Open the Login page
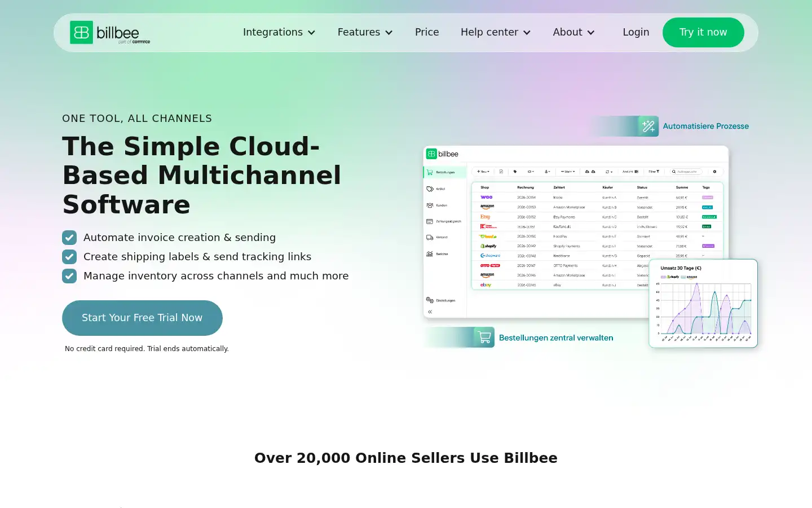Image resolution: width=812 pixels, height=508 pixels. 636,32
